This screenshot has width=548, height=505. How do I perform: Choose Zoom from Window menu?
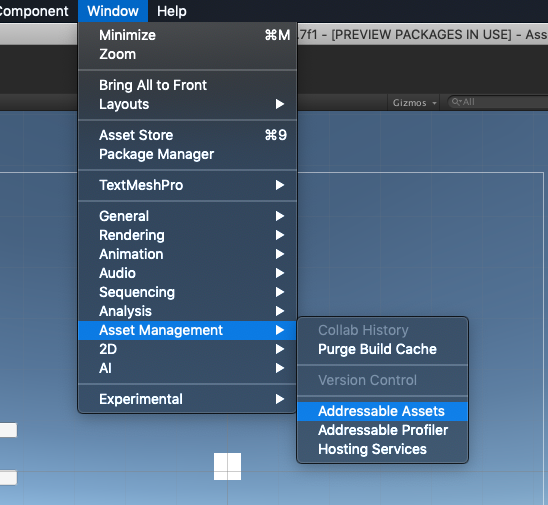[187, 54]
